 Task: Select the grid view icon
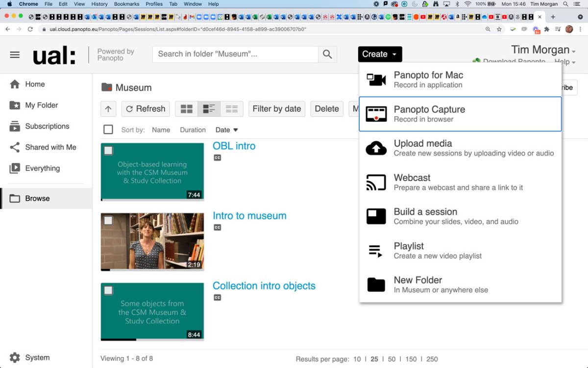(x=187, y=109)
